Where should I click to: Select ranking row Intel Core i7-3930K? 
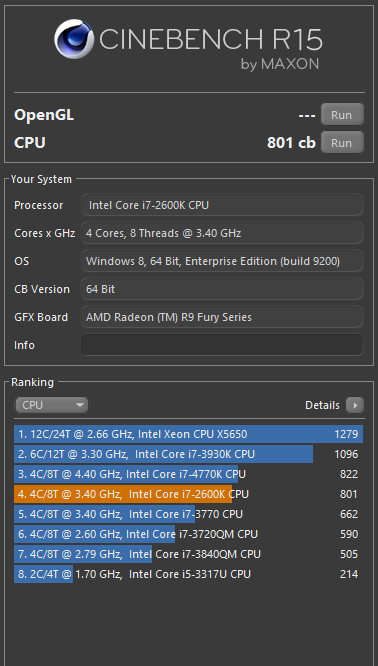189,454
